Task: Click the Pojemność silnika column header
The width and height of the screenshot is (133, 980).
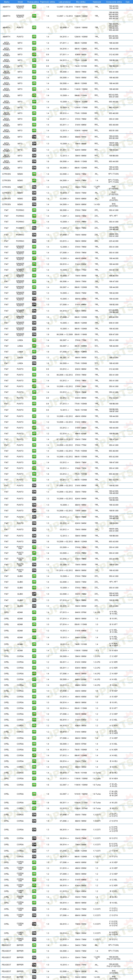Action: (x=48, y=2)
